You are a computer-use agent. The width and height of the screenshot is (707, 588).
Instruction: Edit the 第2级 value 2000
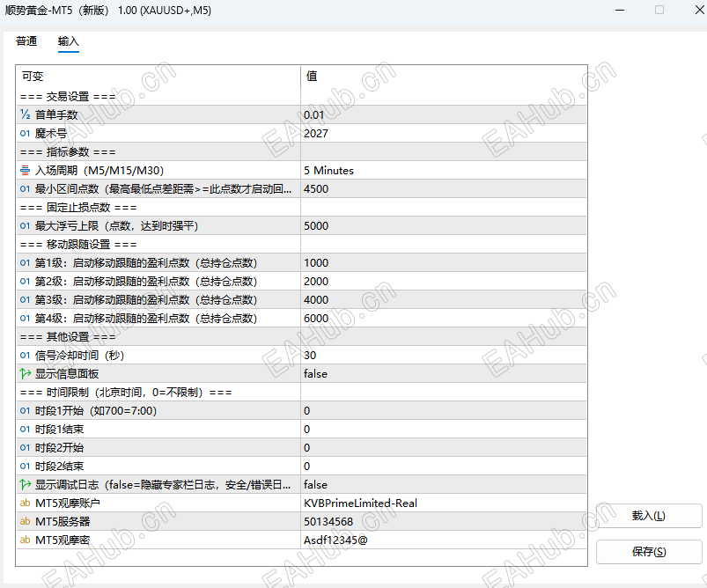tap(444, 282)
